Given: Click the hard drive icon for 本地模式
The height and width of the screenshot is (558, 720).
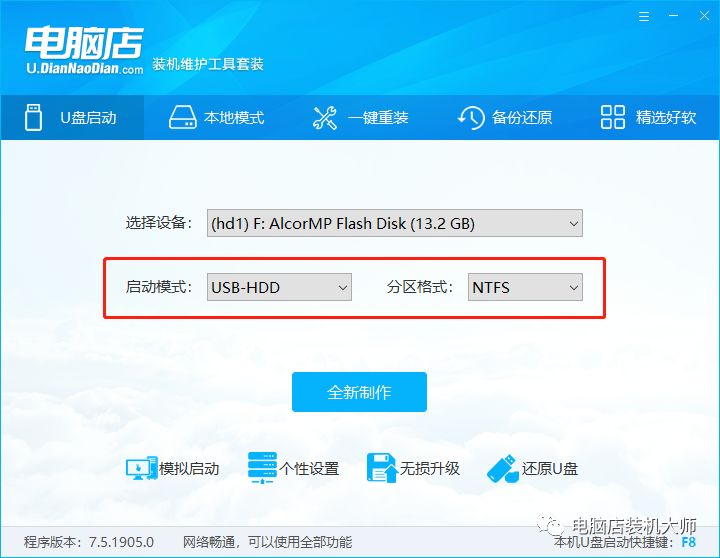Looking at the screenshot, I should pos(182,118).
